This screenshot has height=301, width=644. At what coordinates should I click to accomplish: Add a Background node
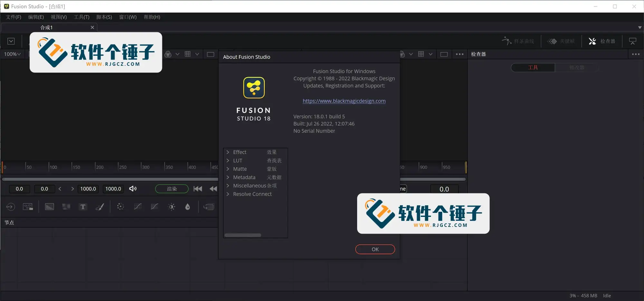coord(49,207)
